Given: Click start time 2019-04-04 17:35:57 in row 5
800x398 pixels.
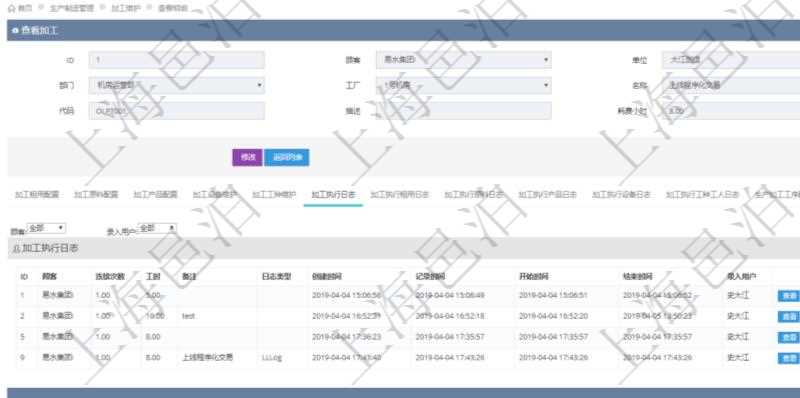Looking at the screenshot, I should point(554,337).
